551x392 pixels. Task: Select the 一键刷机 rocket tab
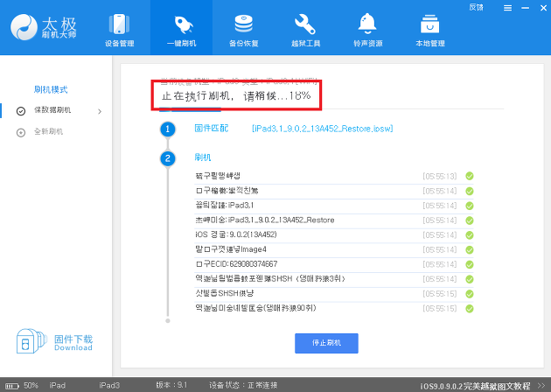pyautogui.click(x=181, y=29)
